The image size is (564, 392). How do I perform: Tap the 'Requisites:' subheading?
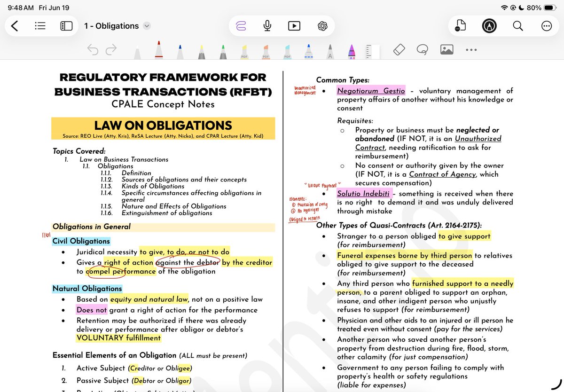tap(355, 121)
